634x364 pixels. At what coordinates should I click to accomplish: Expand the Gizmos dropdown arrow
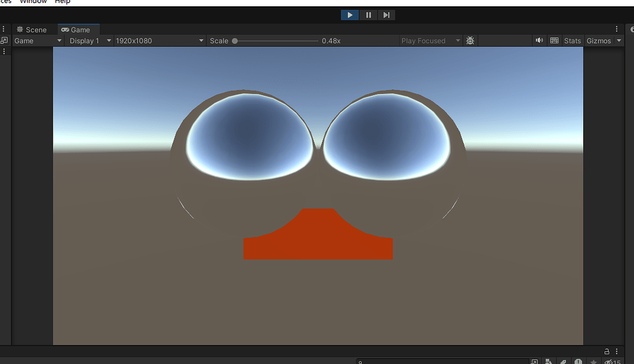[x=619, y=41]
